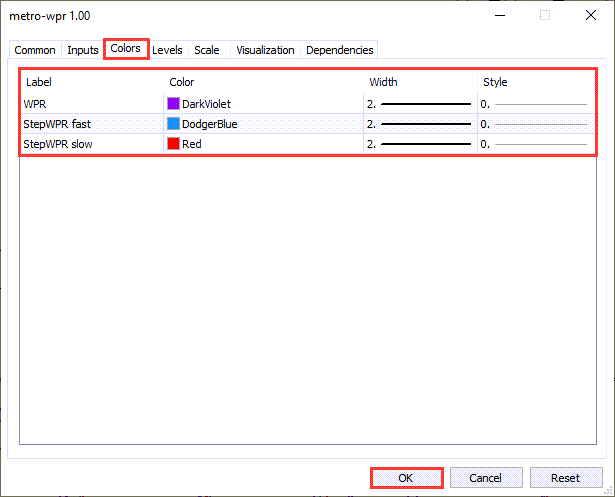Open width selector for StepWPR fast

[418, 124]
